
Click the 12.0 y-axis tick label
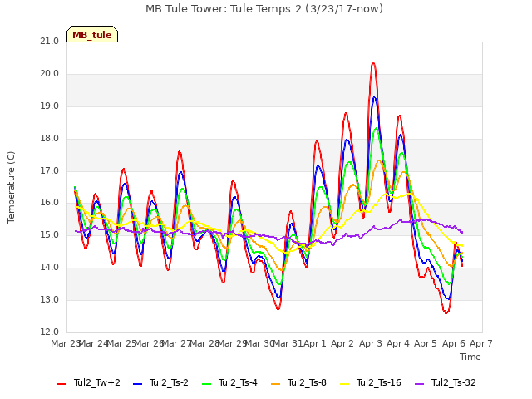pos(50,332)
